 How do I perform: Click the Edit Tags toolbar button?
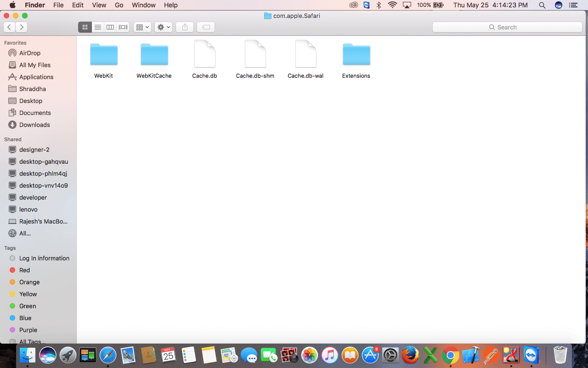(206, 27)
